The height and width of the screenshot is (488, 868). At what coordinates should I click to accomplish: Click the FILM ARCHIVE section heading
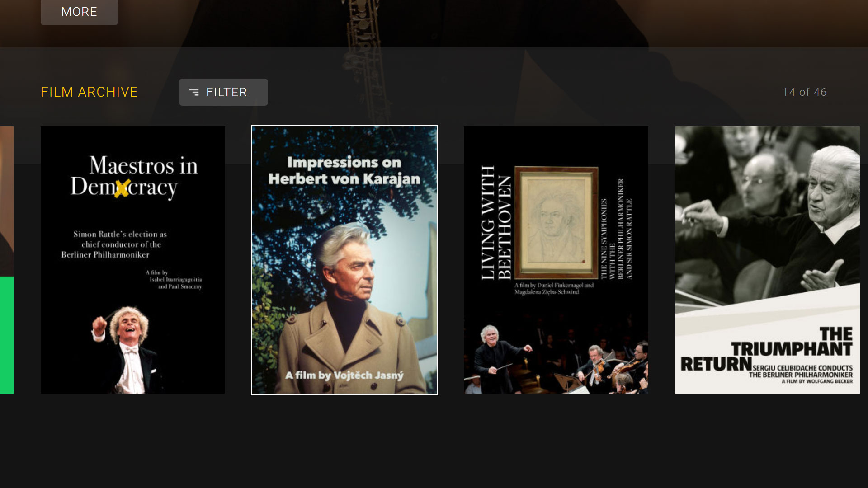coord(89,92)
